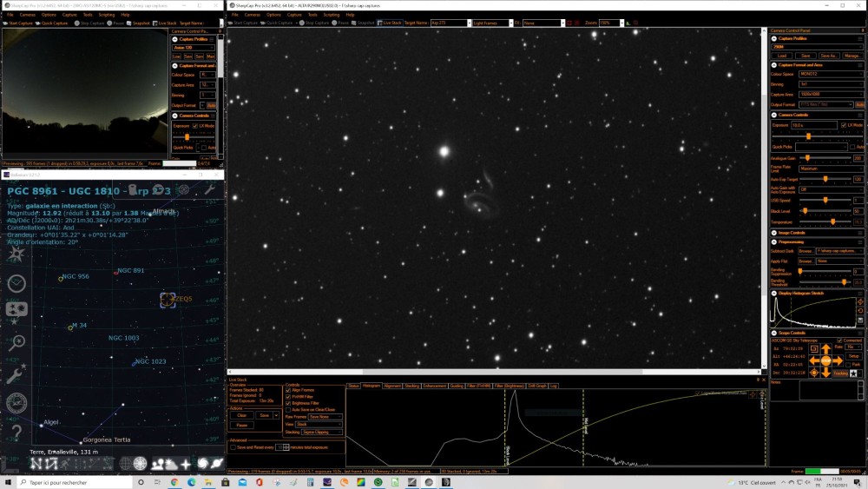This screenshot has width=868, height=489.
Task: Stop scope motion with STOP button
Action: tap(825, 360)
